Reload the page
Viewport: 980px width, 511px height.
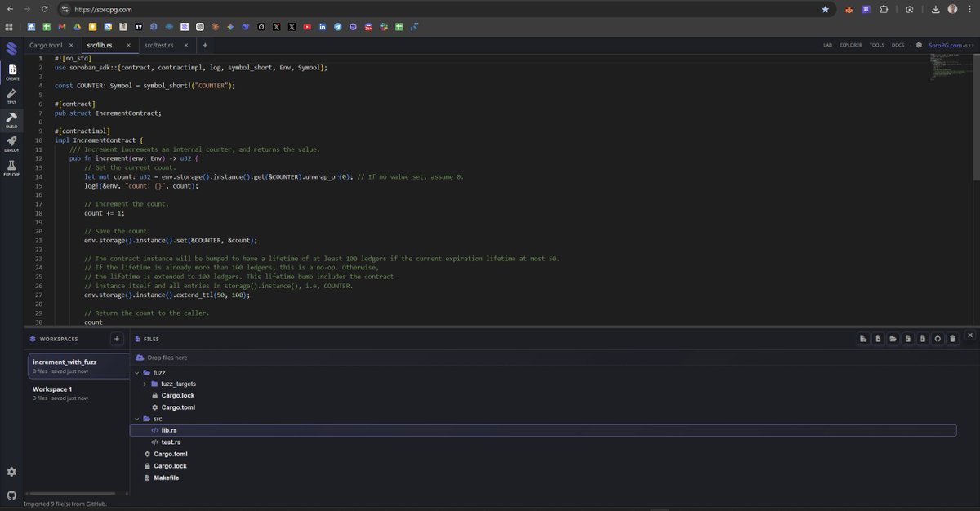45,9
